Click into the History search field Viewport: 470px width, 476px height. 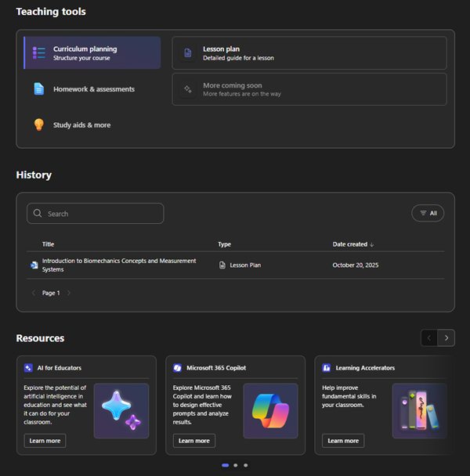(102, 214)
